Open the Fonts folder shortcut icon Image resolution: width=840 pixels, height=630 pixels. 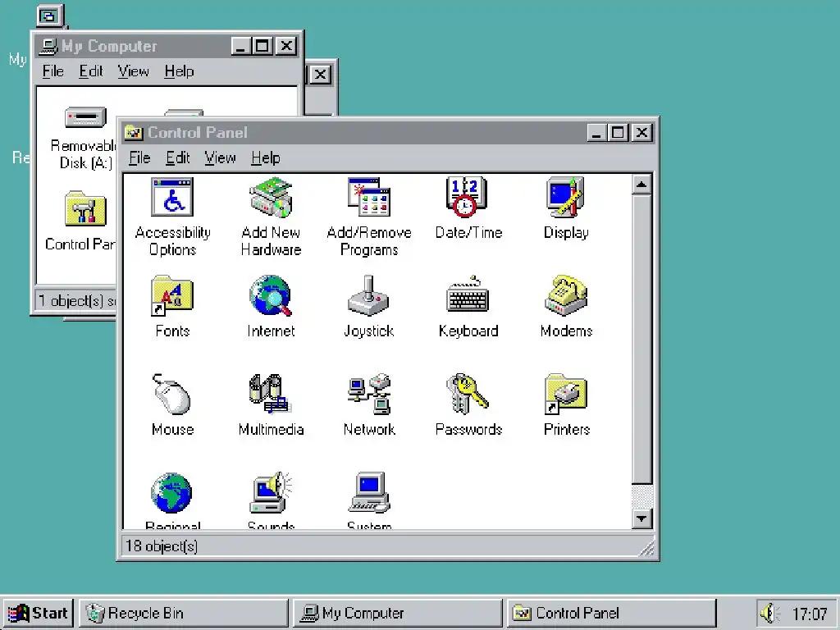pyautogui.click(x=172, y=295)
